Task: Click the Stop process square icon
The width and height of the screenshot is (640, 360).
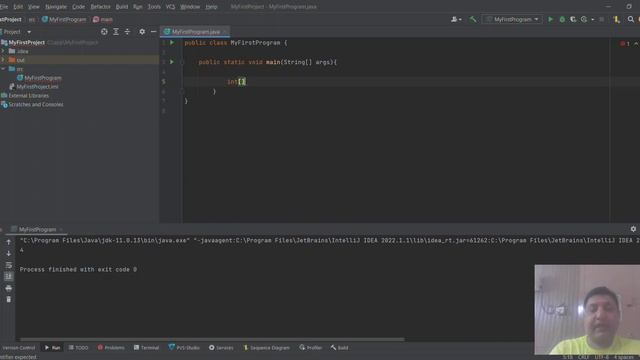Action: pos(601,19)
